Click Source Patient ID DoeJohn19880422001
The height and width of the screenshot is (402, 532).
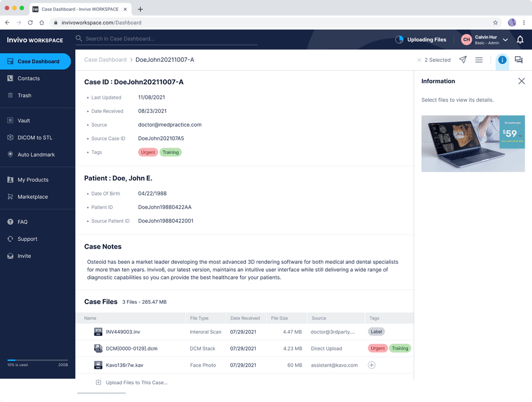click(x=166, y=221)
